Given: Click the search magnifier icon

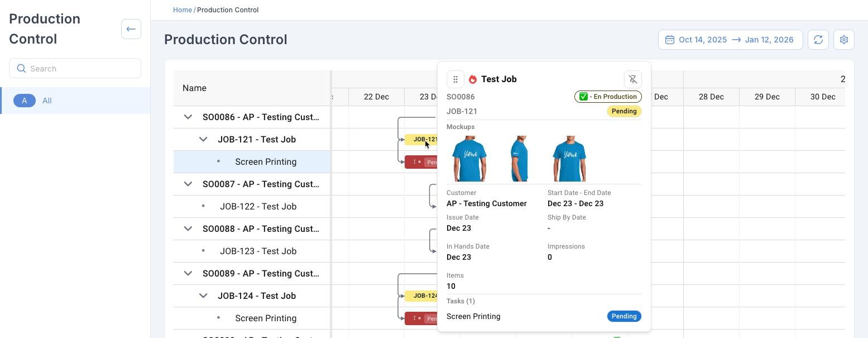Looking at the screenshot, I should 22,69.
